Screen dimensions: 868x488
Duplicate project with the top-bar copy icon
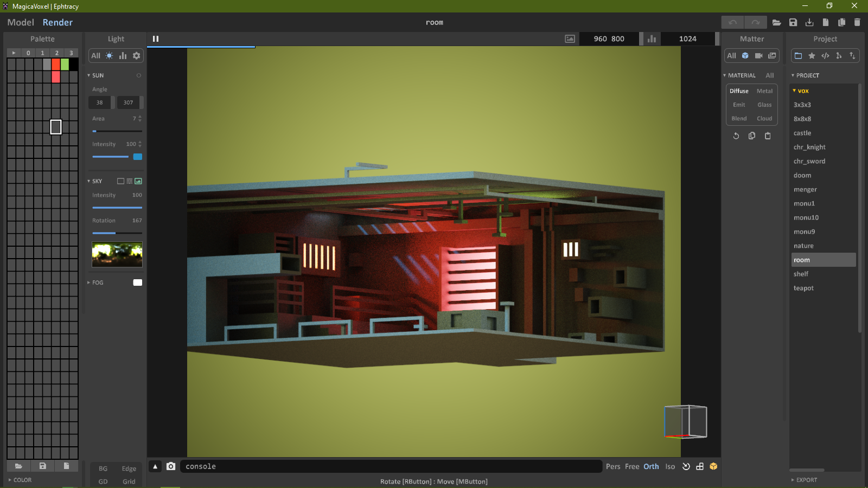point(841,22)
